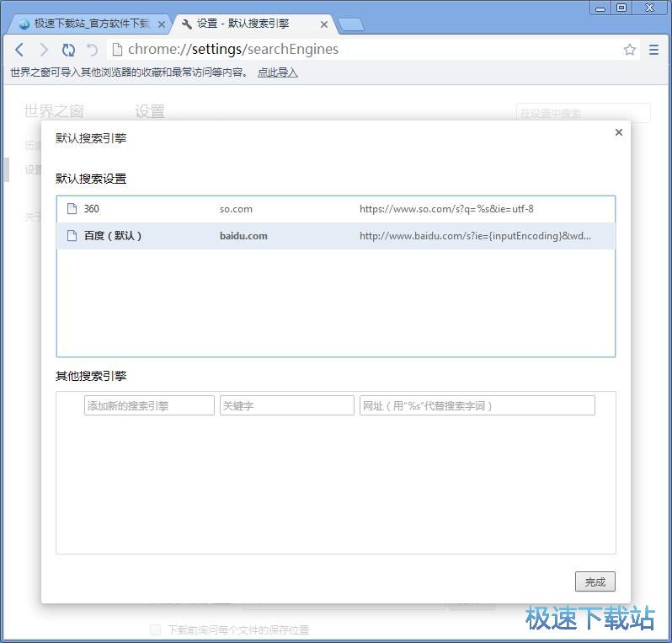Click the 点此导入 import link
This screenshot has width=672, height=643.
[277, 72]
